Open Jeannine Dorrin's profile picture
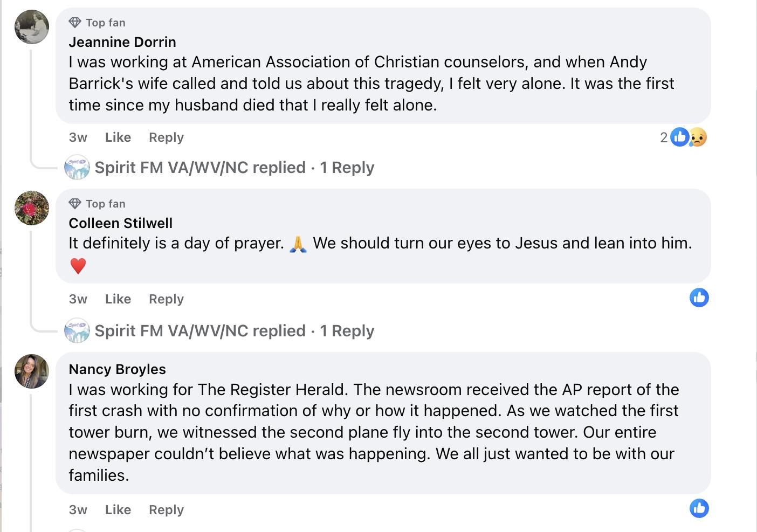This screenshot has width=757, height=532. coord(32,27)
